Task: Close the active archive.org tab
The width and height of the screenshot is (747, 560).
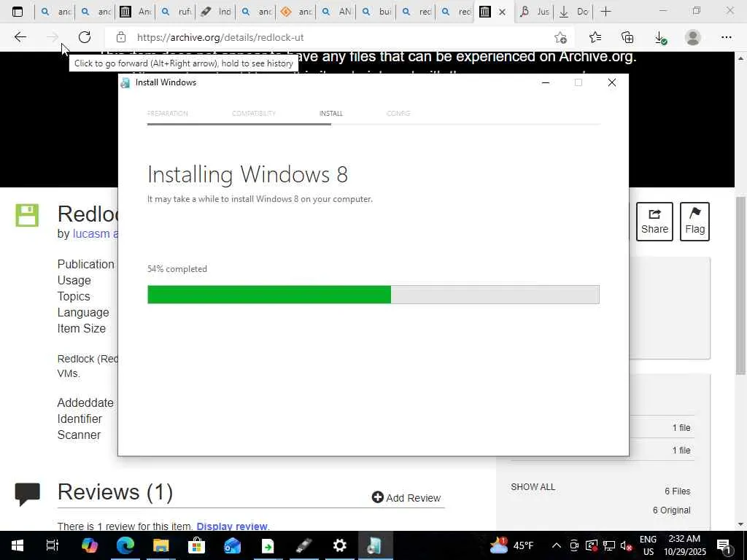Action: [502, 12]
